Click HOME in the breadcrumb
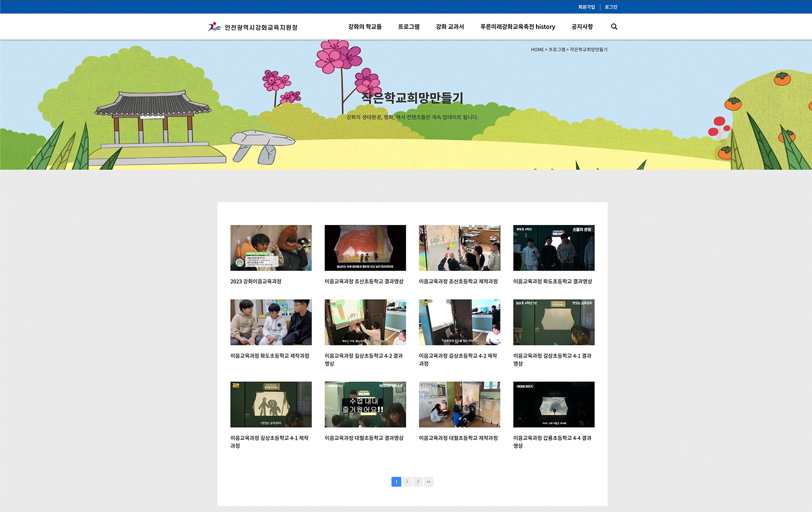The image size is (812, 512). 537,50
